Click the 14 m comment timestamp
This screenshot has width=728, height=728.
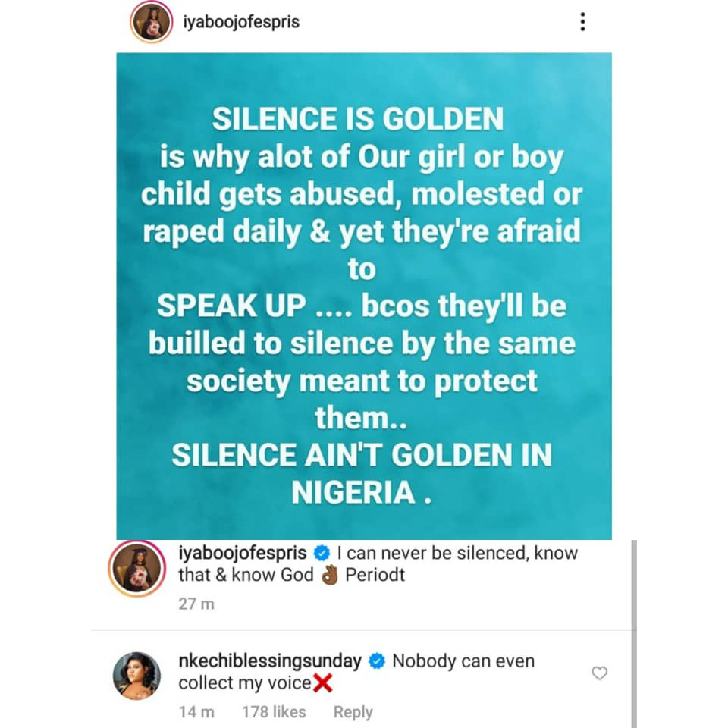click(196, 712)
